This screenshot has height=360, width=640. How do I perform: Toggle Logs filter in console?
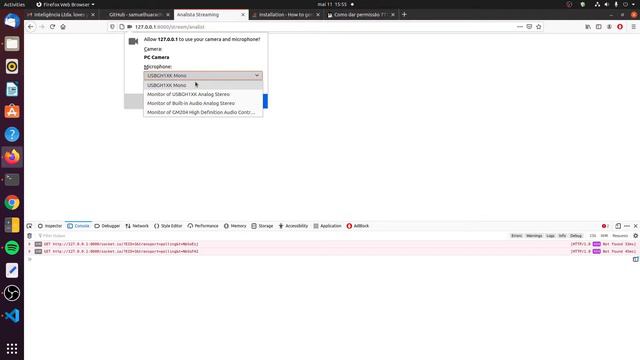pos(551,236)
